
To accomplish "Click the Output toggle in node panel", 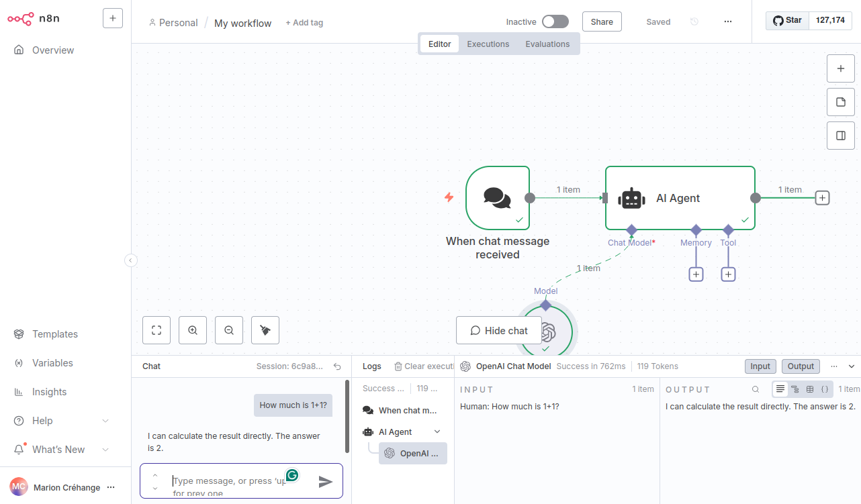I will click(800, 366).
